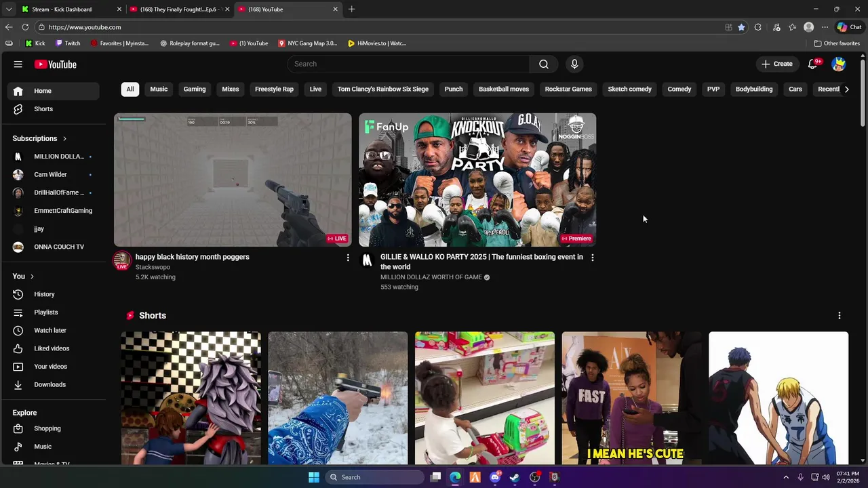The width and height of the screenshot is (868, 488).
Task: Open Playlists in the sidebar
Action: pos(46,312)
